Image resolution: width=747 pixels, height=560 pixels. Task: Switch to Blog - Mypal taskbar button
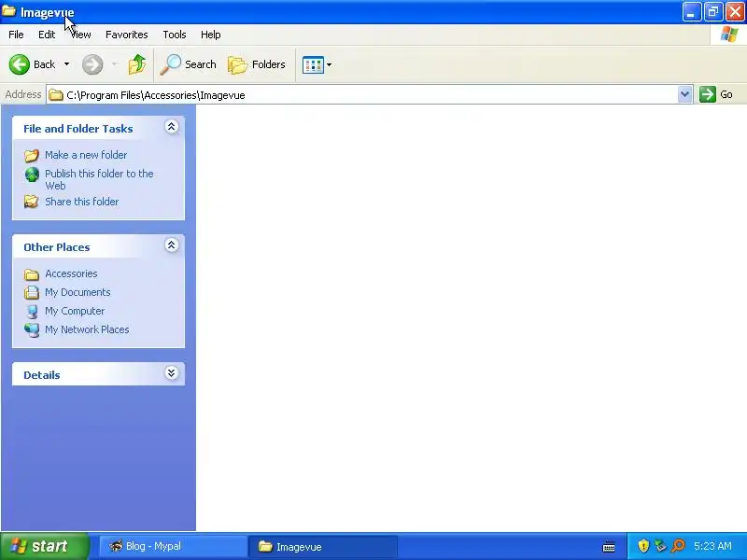click(174, 546)
